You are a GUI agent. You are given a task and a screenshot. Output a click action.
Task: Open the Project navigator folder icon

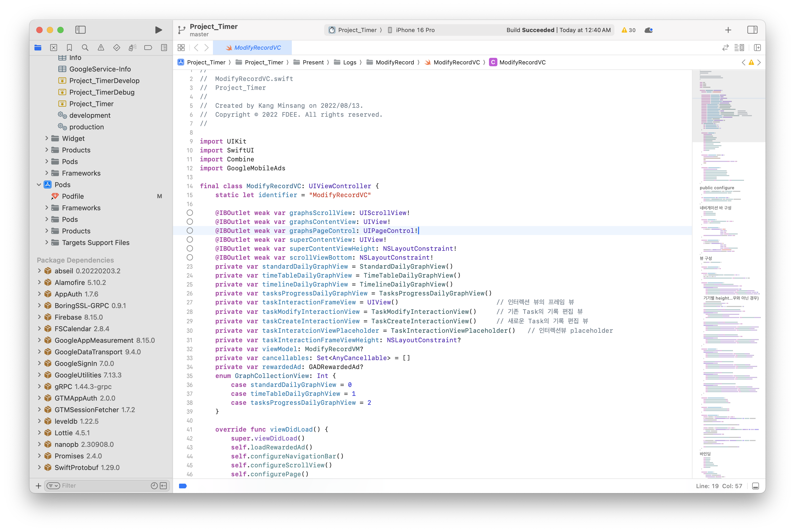pyautogui.click(x=38, y=48)
